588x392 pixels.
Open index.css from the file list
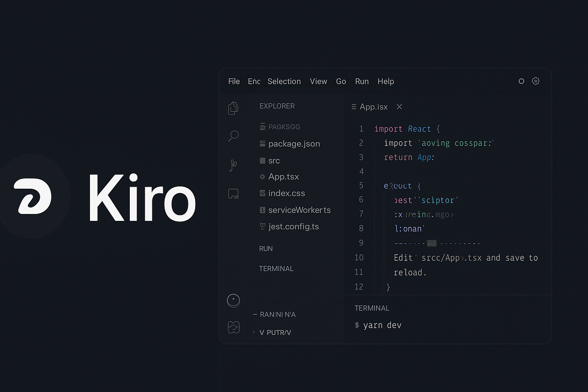point(287,193)
